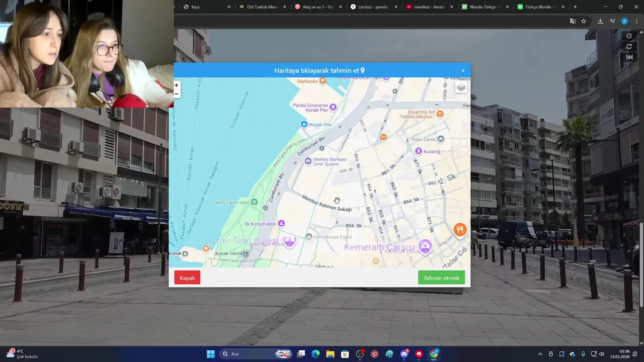Click the translate page icon

[x=573, y=21]
